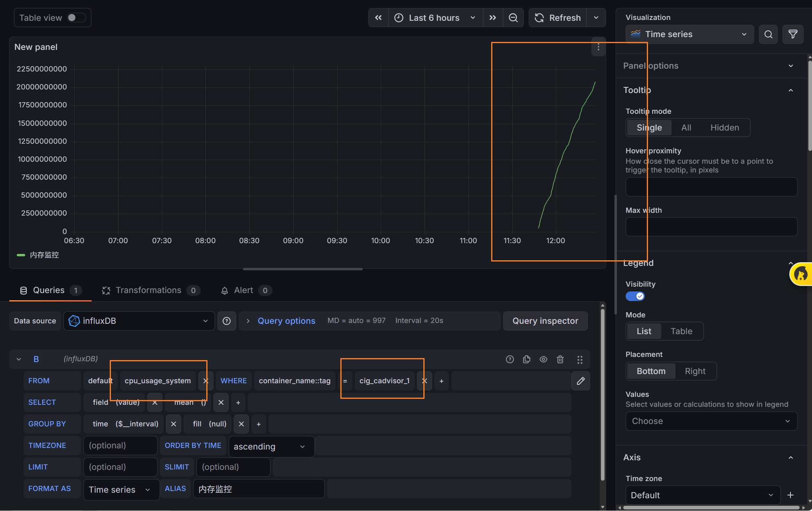Open data source help icon
The image size is (812, 511).
click(227, 321)
